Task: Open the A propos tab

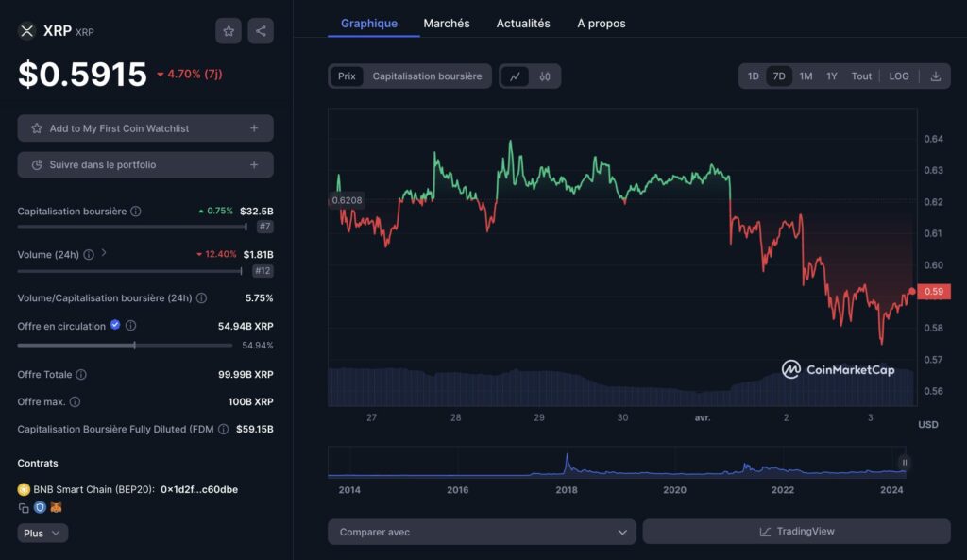Action: point(602,24)
